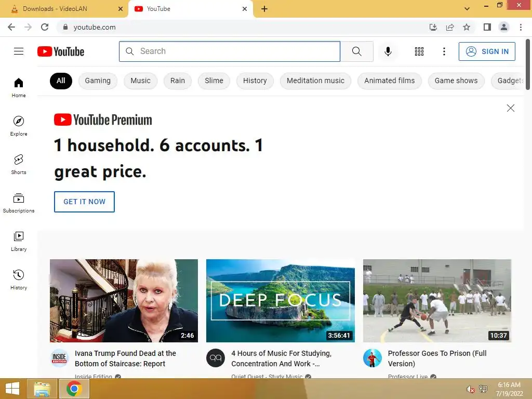This screenshot has height=399, width=532.
Task: Open the YouTube apps grid
Action: point(419,51)
